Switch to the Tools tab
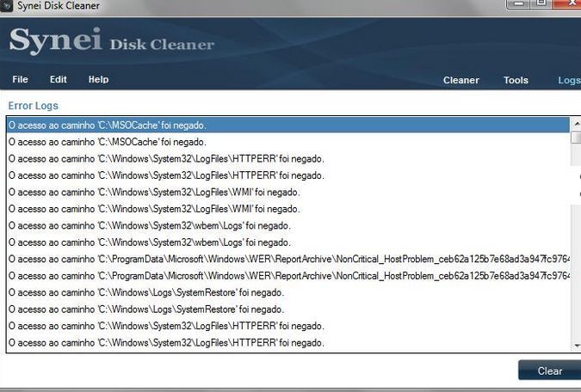Screen dimensions: 581x392 pyautogui.click(x=516, y=80)
